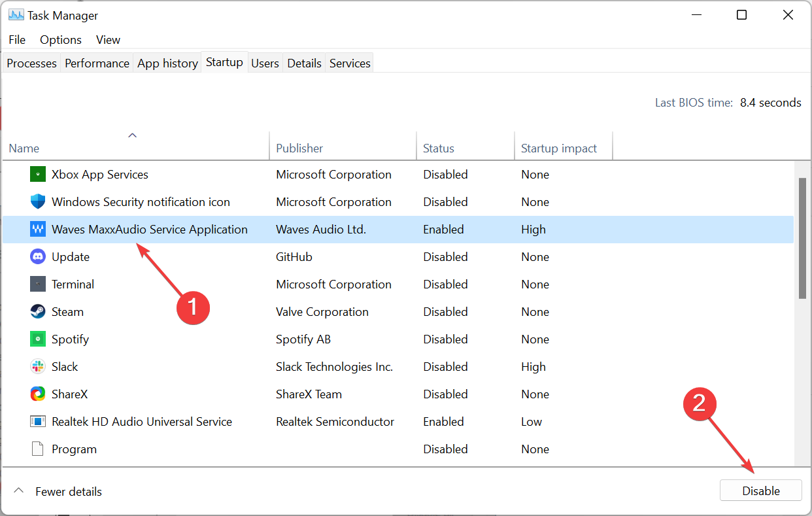Open the Options menu
This screenshot has height=516, width=812.
click(61, 40)
